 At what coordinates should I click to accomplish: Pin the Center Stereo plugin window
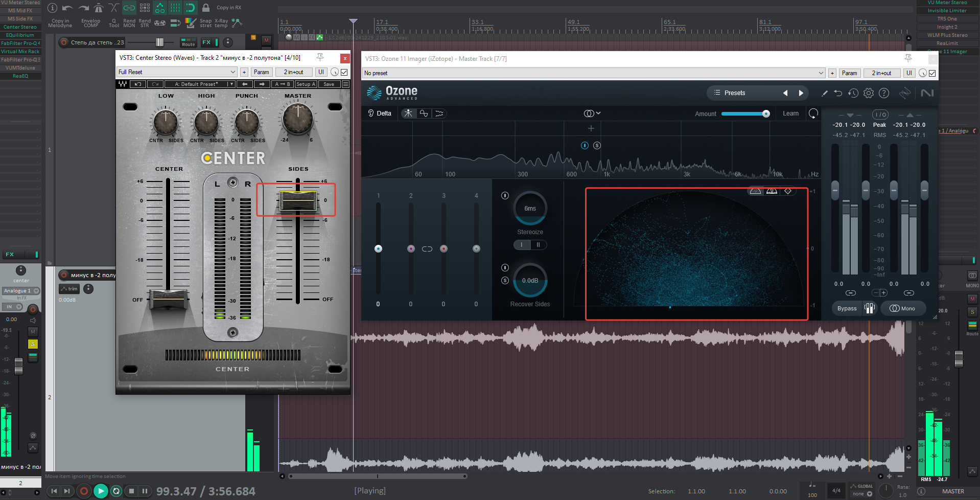click(x=320, y=57)
